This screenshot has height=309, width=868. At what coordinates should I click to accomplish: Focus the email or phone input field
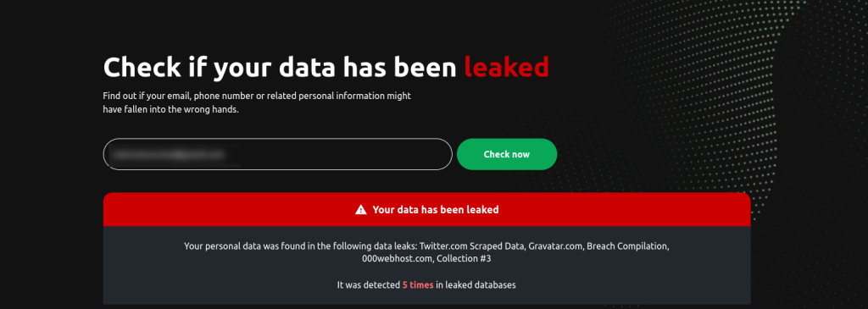pyautogui.click(x=277, y=154)
